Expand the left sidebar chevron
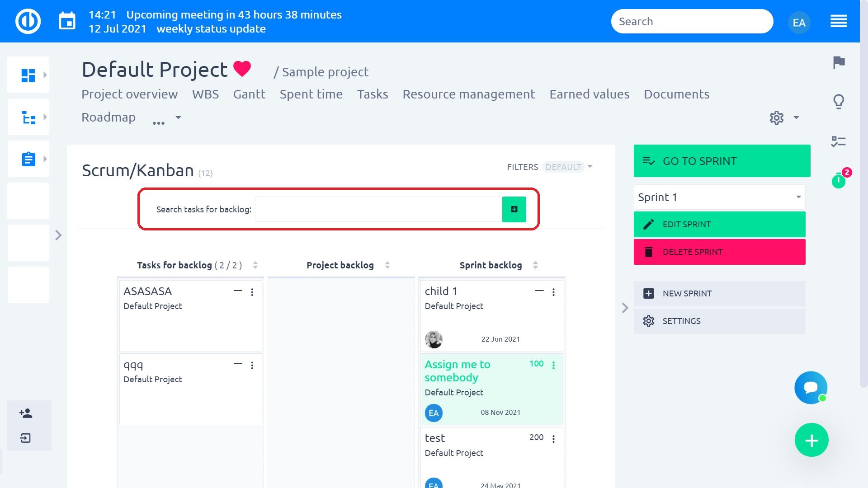This screenshot has height=488, width=868. (58, 235)
